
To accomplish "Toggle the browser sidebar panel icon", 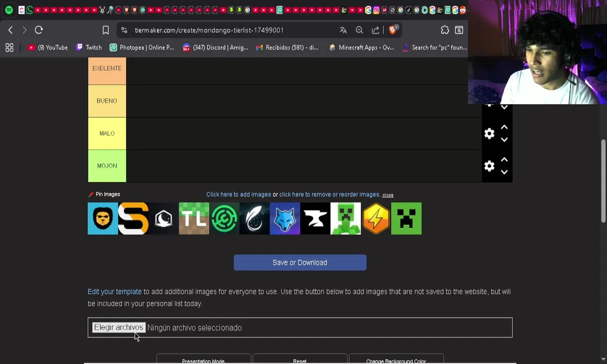I will 459,30.
